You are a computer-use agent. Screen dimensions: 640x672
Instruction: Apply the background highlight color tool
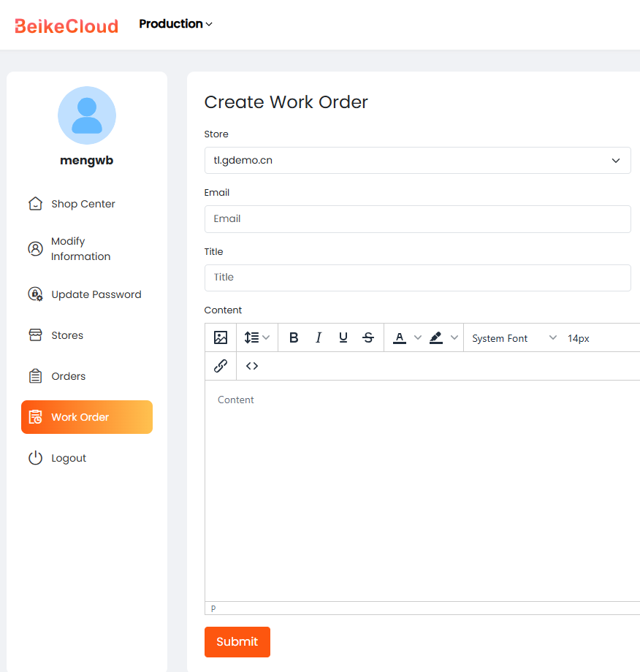tap(436, 337)
